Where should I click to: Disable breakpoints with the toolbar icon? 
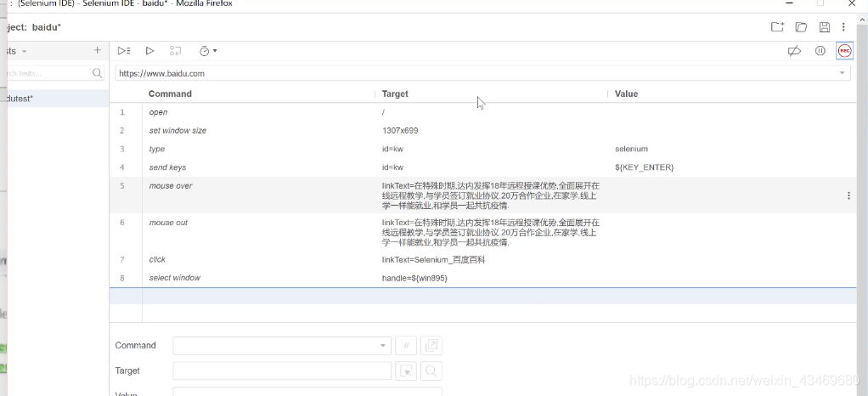794,51
